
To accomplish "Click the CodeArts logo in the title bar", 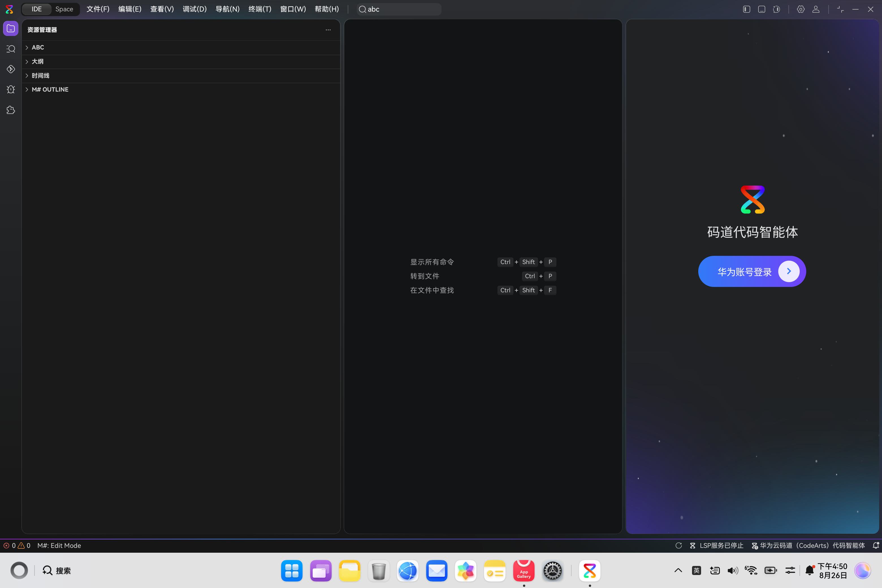I will [9, 9].
